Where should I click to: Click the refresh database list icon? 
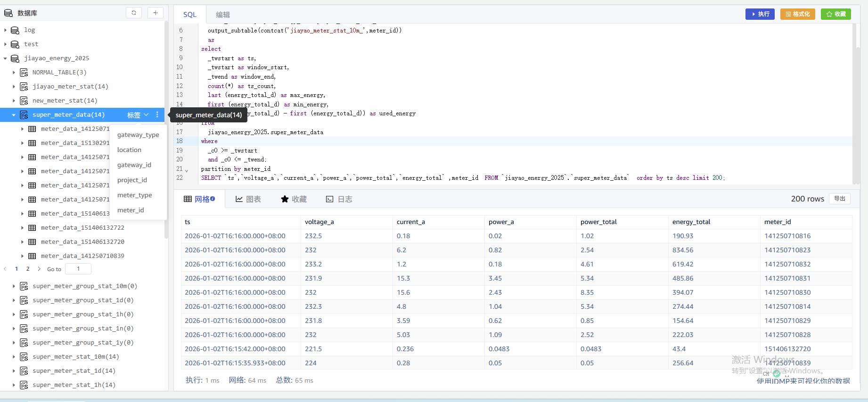[134, 13]
